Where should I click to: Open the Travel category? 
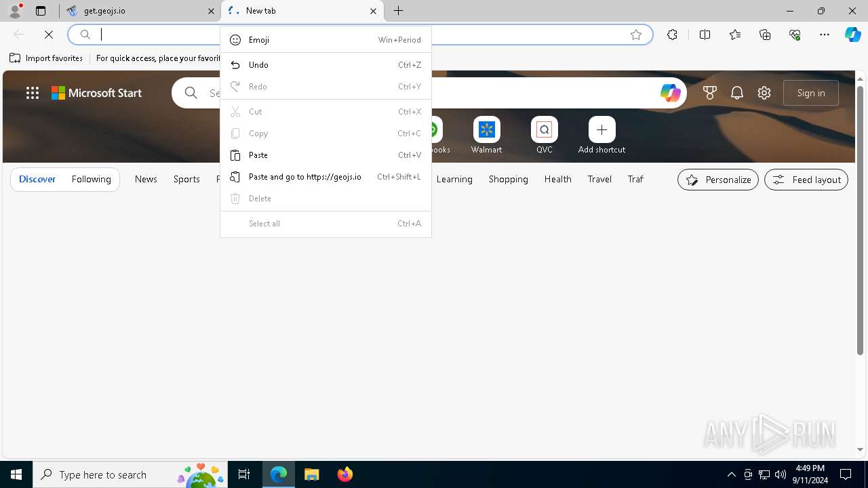[599, 179]
